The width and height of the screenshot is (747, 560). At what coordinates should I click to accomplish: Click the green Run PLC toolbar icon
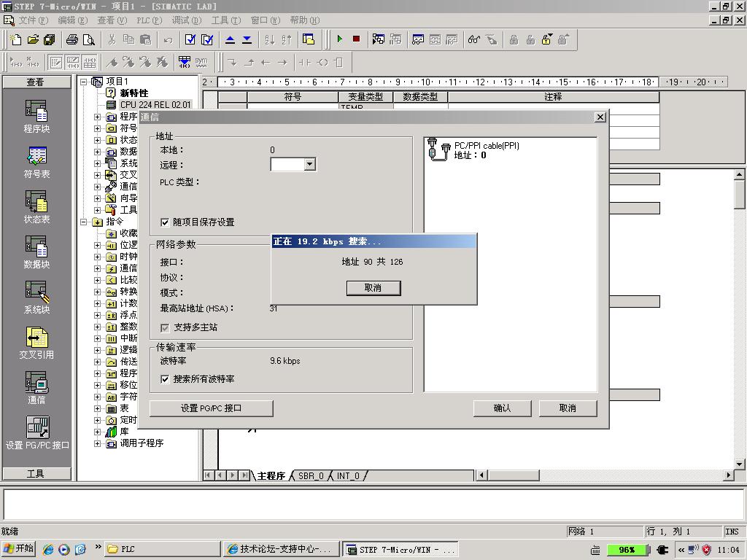tap(339, 39)
